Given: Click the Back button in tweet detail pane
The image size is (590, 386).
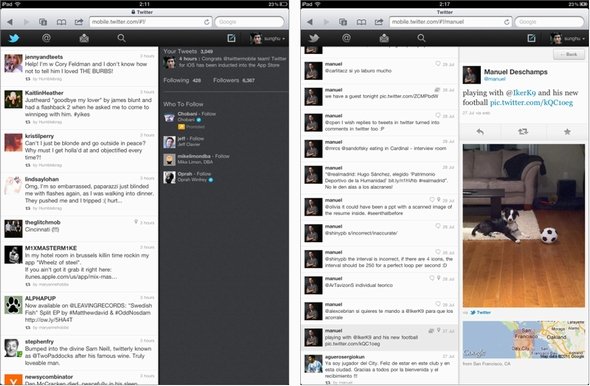Looking at the screenshot, I should (569, 54).
